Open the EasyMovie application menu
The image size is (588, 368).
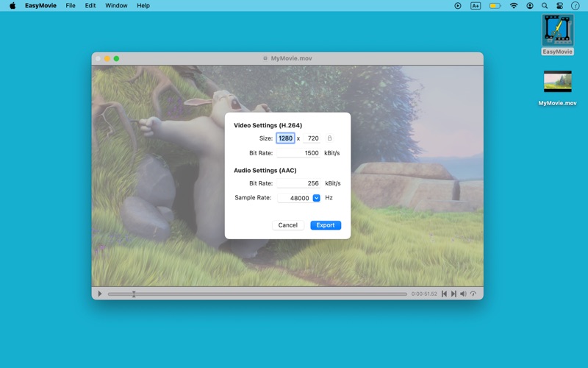pyautogui.click(x=40, y=6)
